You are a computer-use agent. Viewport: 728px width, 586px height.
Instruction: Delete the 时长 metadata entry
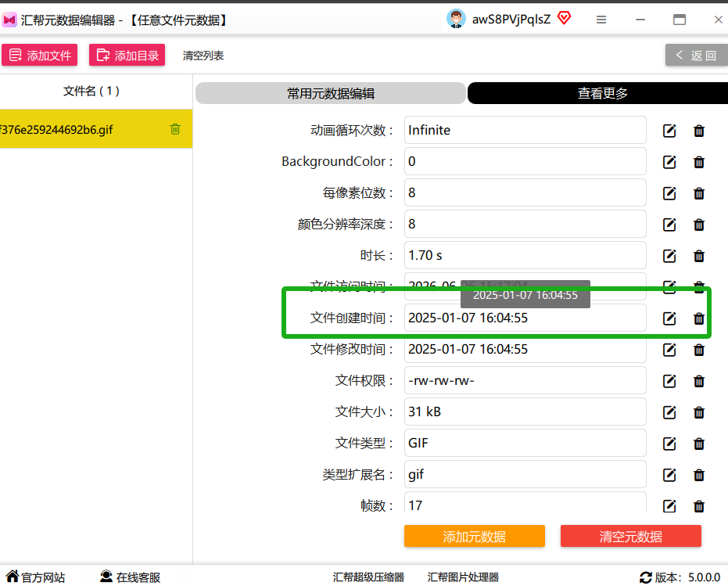point(699,256)
